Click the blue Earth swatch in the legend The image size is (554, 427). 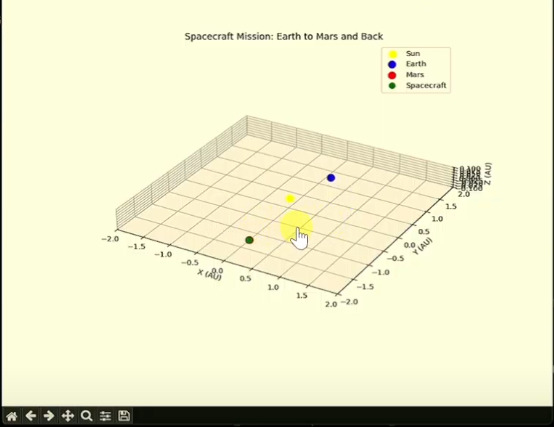tap(392, 64)
